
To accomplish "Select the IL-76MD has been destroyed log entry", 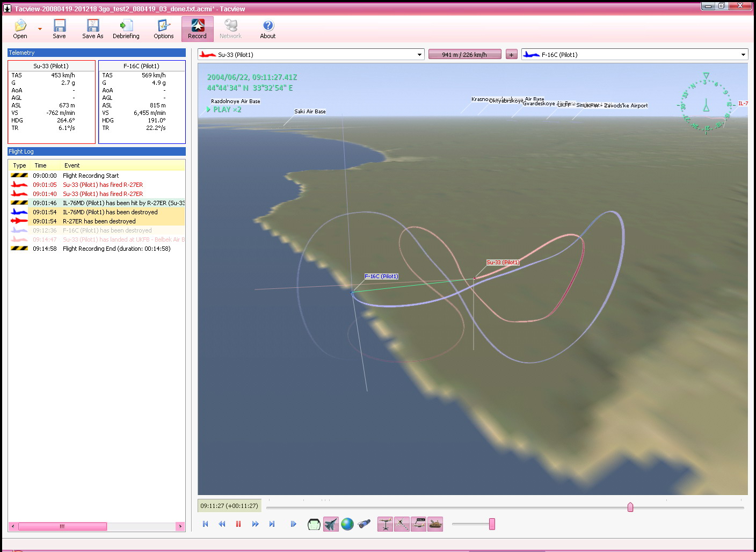I will point(110,212).
